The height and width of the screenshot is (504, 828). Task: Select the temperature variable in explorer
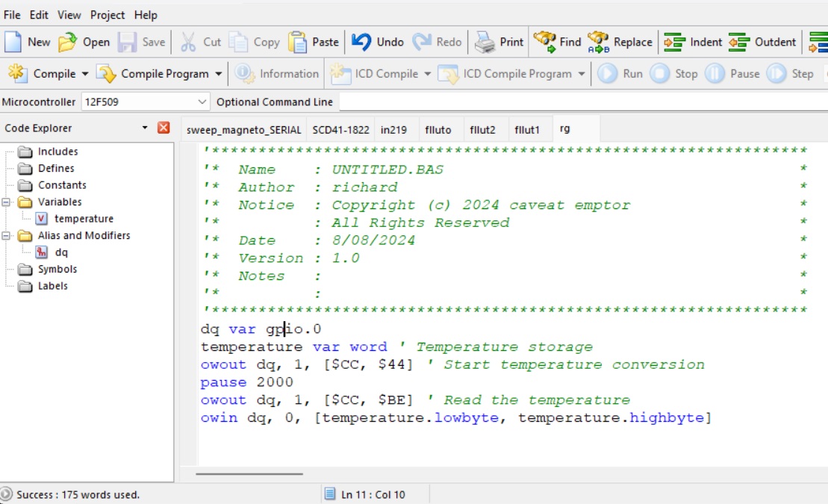click(84, 219)
